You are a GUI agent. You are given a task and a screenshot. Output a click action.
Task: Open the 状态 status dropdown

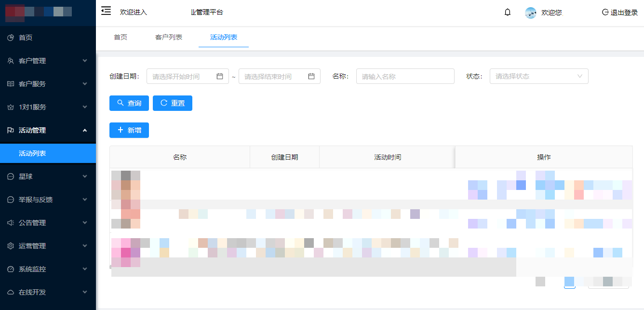[x=538, y=76]
